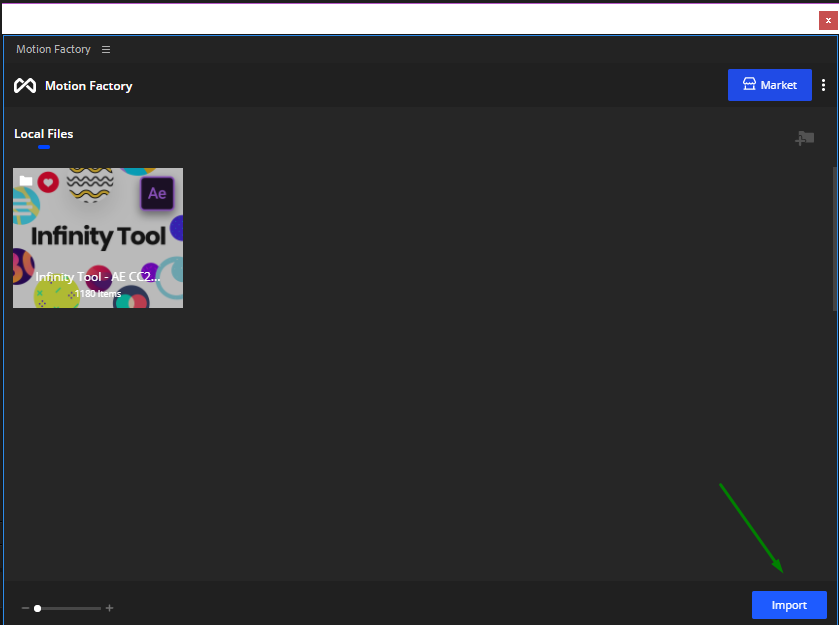This screenshot has height=625, width=839.
Task: Open the vertical three-dot options menu
Action: 823,85
